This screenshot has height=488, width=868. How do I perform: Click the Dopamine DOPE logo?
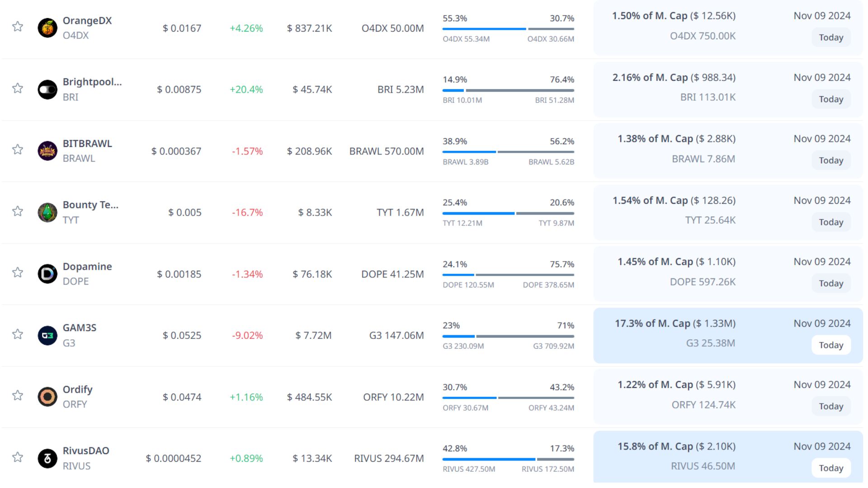[x=47, y=274]
